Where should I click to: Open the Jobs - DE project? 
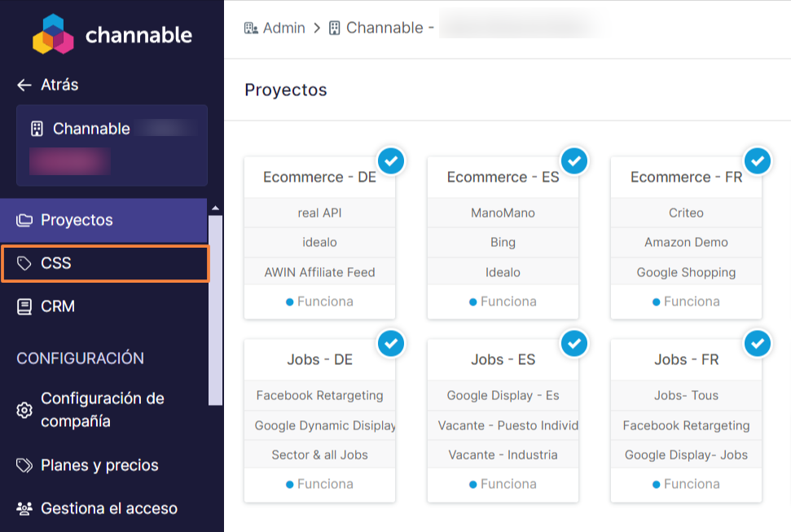[320, 359]
